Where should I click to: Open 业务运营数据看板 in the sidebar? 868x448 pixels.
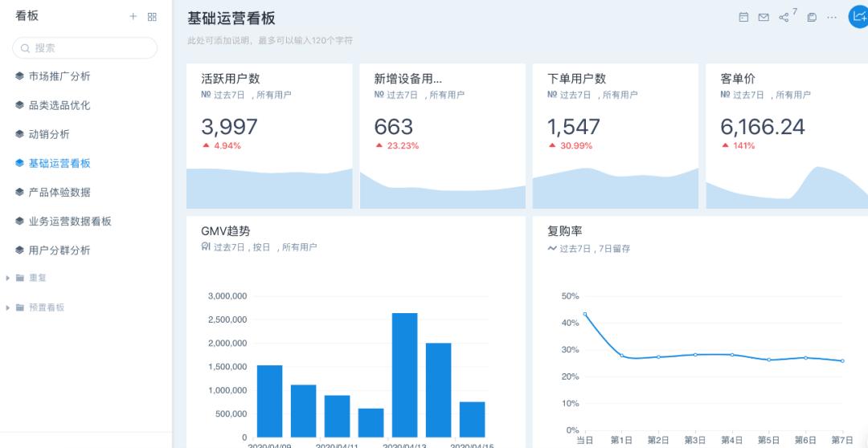(70, 222)
